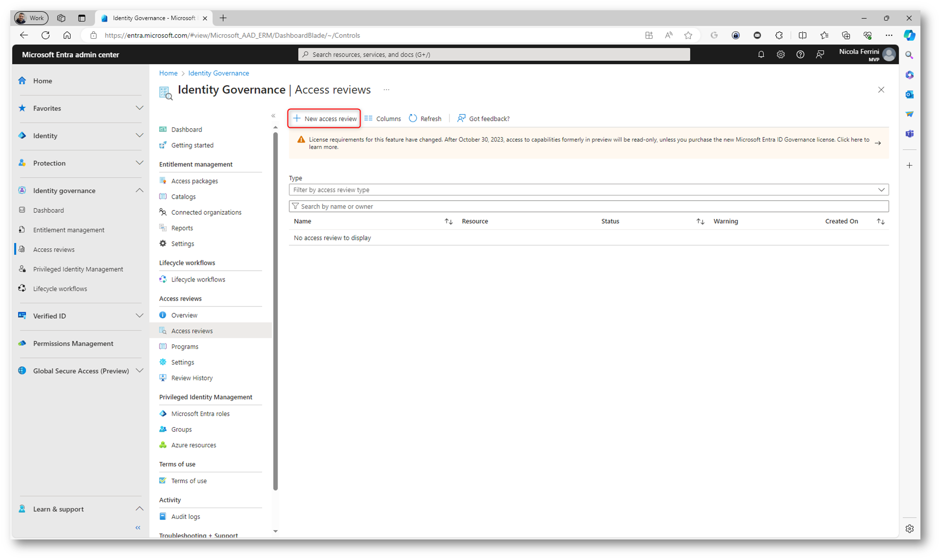Viewport: 941px width, 560px height.
Task: Sort by the Created On column arrows
Action: pyautogui.click(x=880, y=222)
